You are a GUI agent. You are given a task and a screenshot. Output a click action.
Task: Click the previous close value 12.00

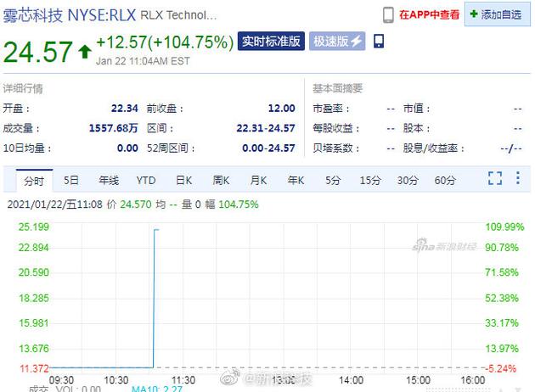click(x=281, y=109)
